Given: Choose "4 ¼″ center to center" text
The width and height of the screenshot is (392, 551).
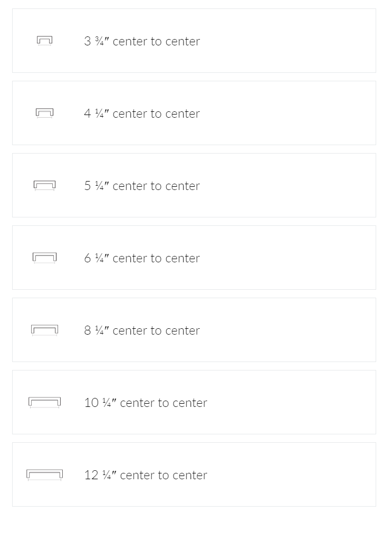Looking at the screenshot, I should pos(142,113).
